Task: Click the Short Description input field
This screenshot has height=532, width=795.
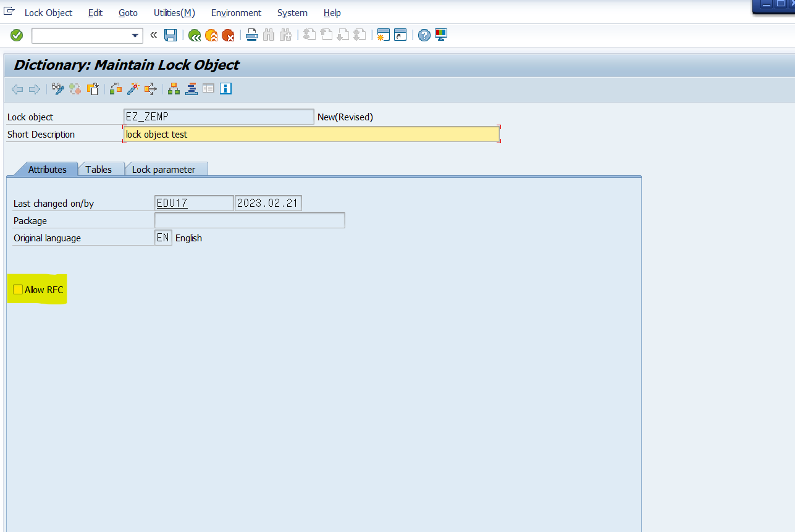Action: point(312,134)
